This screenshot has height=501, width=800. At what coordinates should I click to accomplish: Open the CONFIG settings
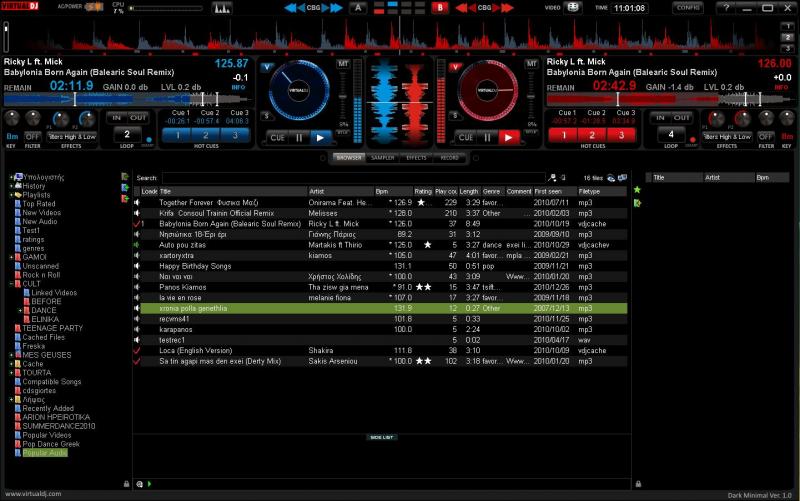[688, 8]
